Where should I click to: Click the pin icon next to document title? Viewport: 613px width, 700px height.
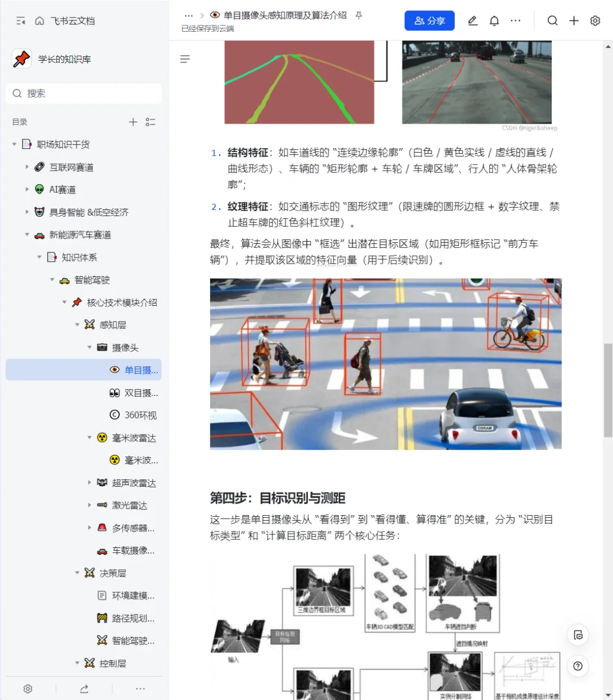pyautogui.click(x=358, y=16)
